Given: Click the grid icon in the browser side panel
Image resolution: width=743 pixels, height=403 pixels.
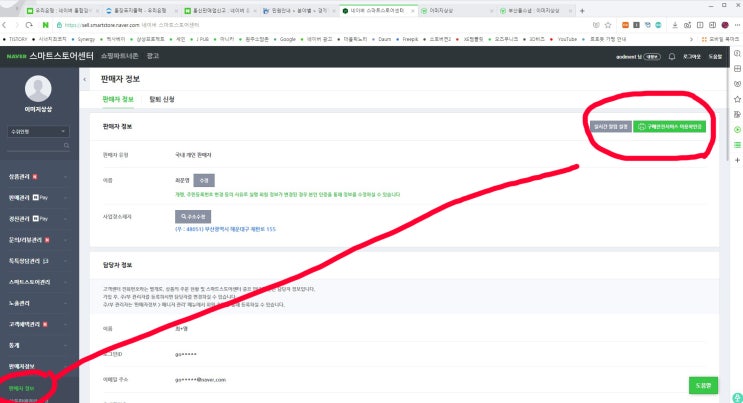Looking at the screenshot, I should 737,69.
